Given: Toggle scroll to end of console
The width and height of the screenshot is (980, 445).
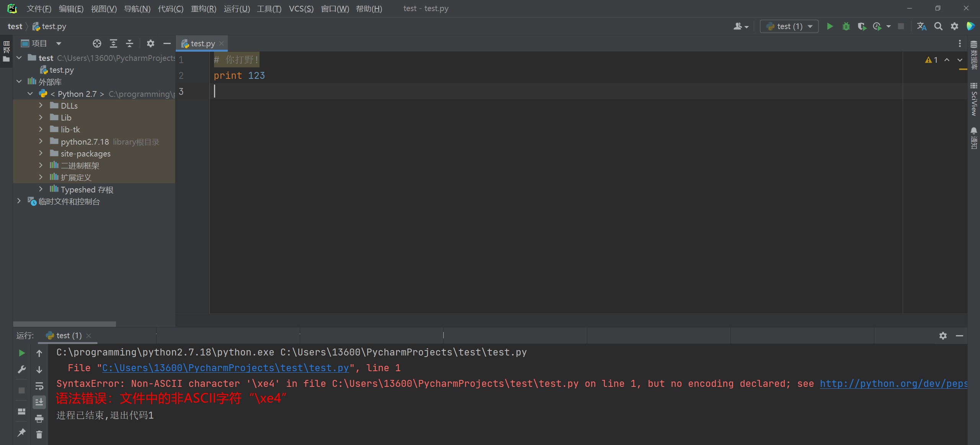Looking at the screenshot, I should pyautogui.click(x=39, y=402).
